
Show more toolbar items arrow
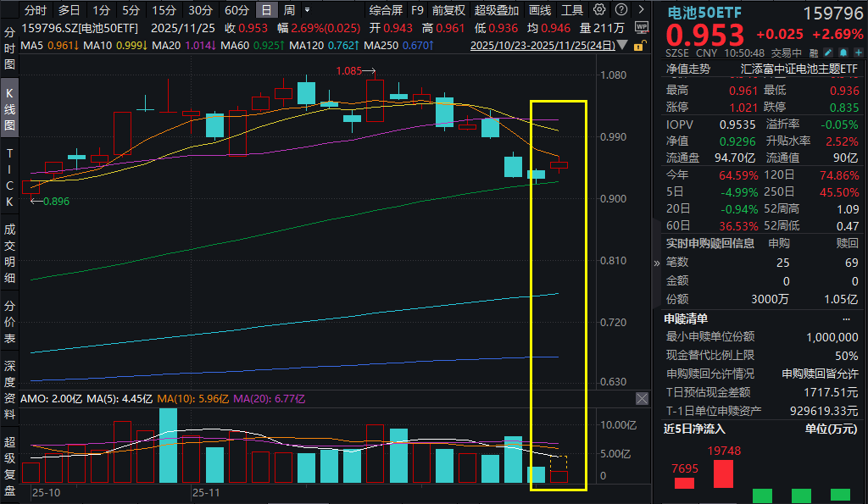[641, 10]
